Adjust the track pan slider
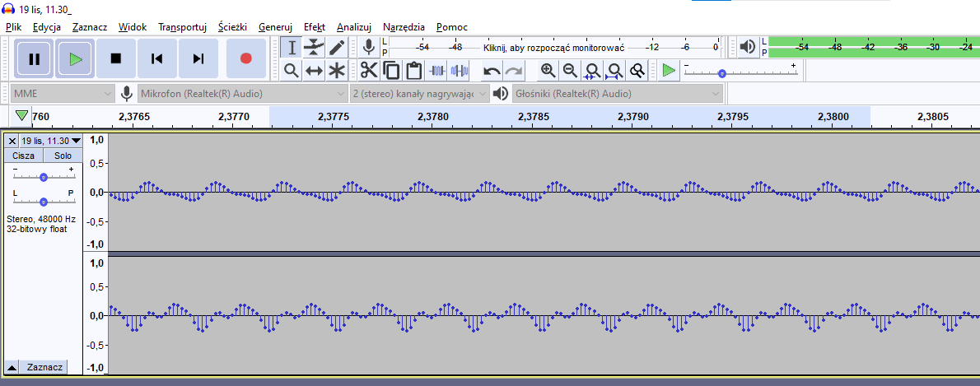Screen dimensions: 980x386 (x=43, y=202)
